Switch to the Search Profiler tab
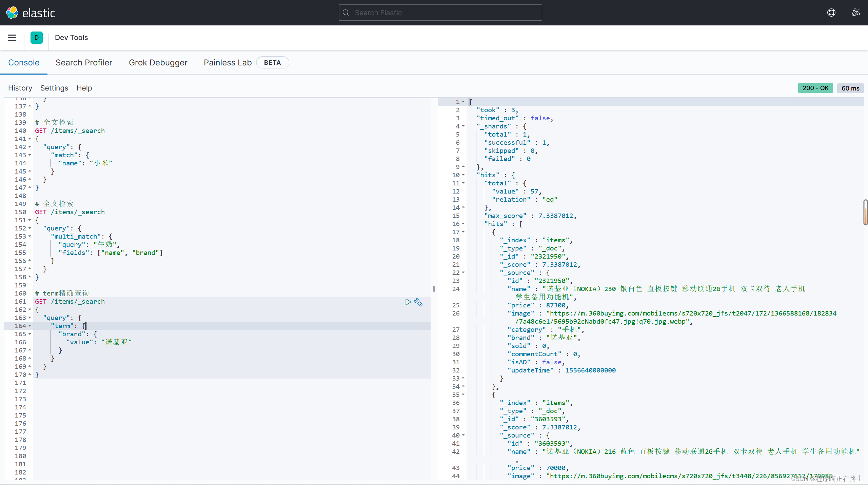Viewport: 868px width, 485px height. [x=84, y=63]
